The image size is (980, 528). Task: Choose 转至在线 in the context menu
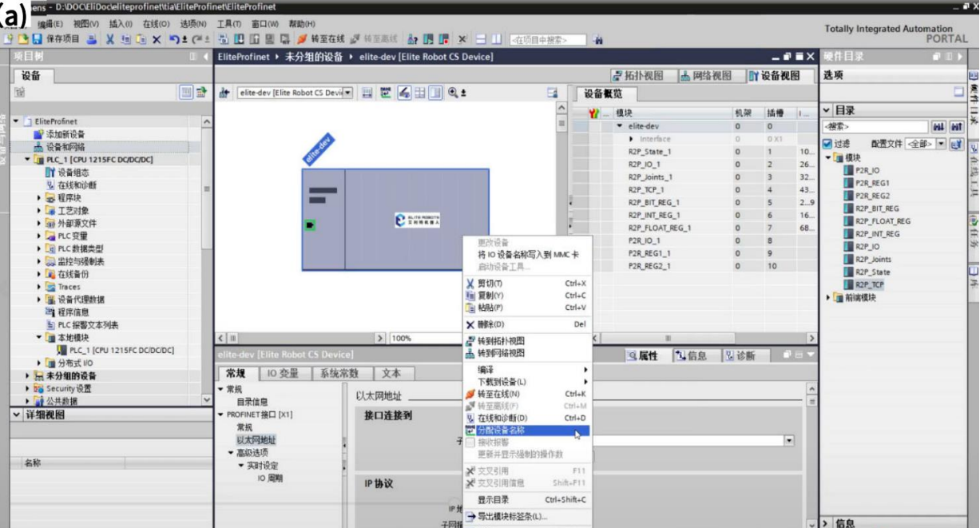498,394
